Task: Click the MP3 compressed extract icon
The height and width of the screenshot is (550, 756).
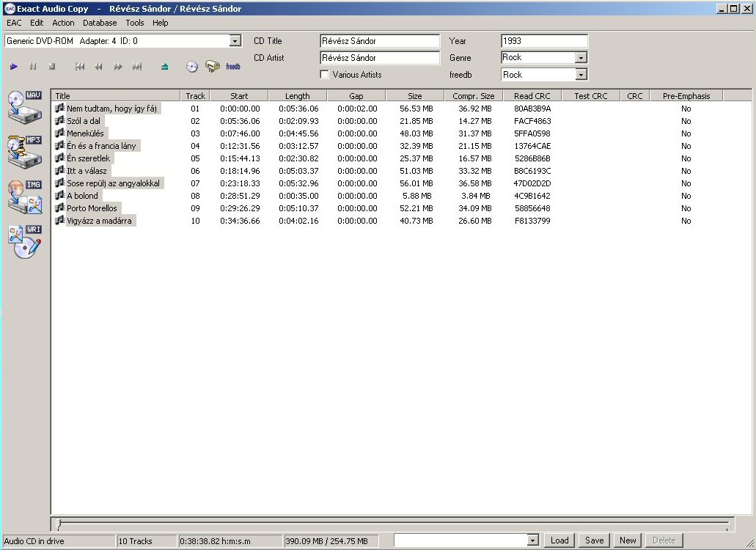Action: (x=24, y=152)
